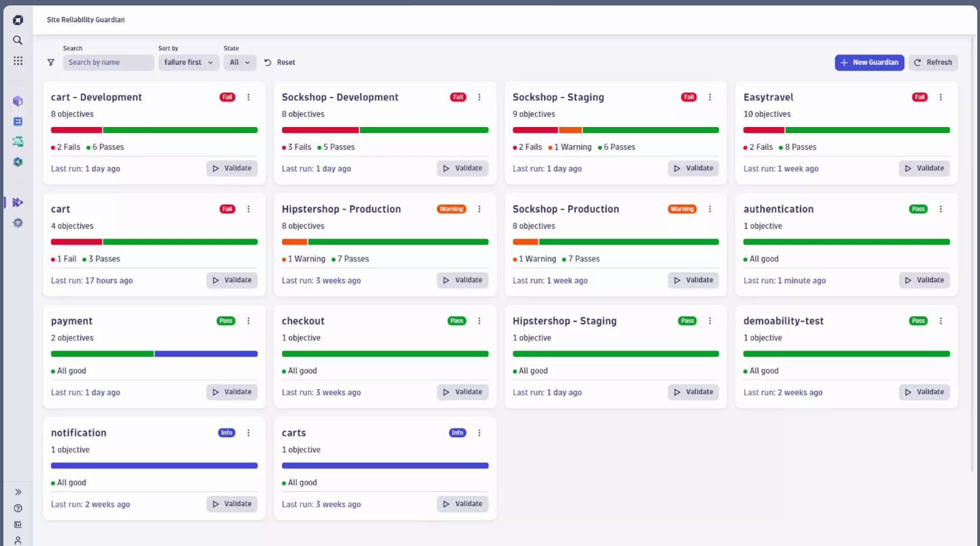Click the filter funnel icon
The image size is (980, 546).
click(x=51, y=62)
